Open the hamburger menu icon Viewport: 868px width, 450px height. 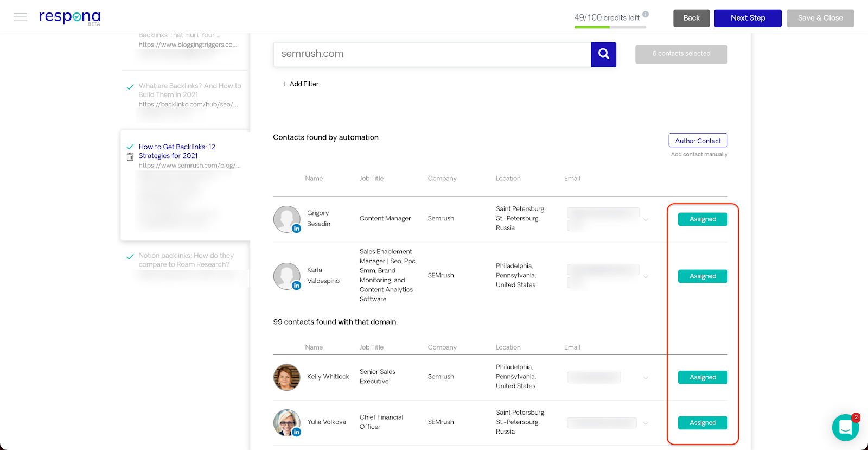click(20, 17)
